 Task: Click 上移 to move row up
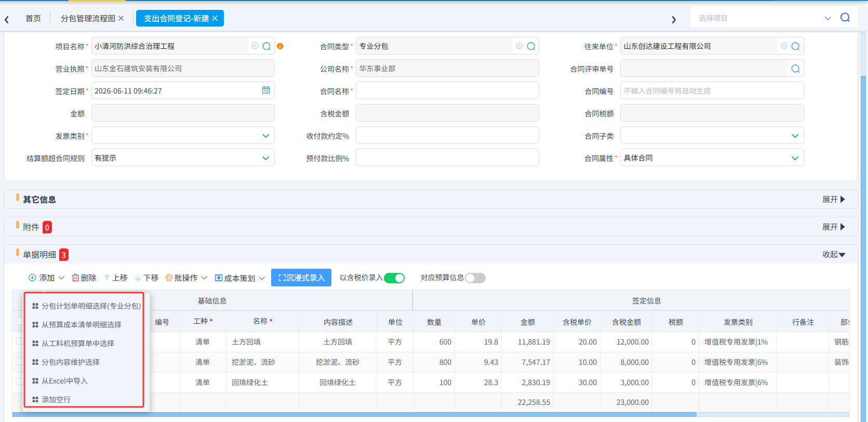115,278
